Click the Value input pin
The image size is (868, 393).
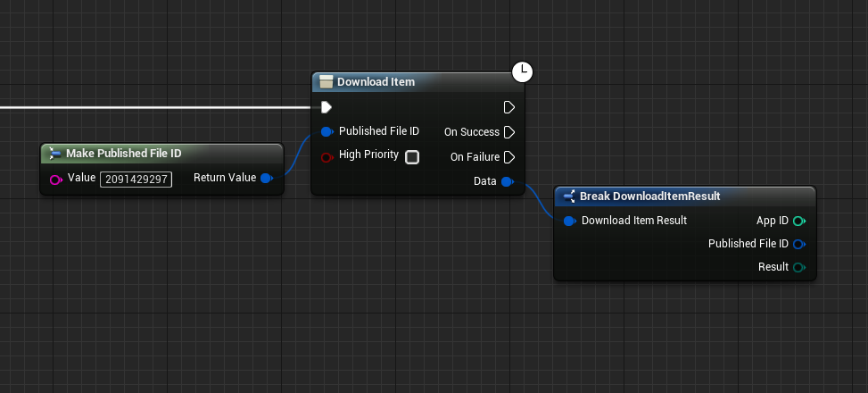[x=56, y=179]
